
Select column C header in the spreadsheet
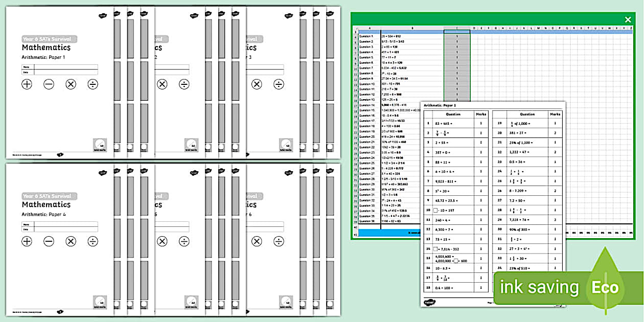point(457,28)
